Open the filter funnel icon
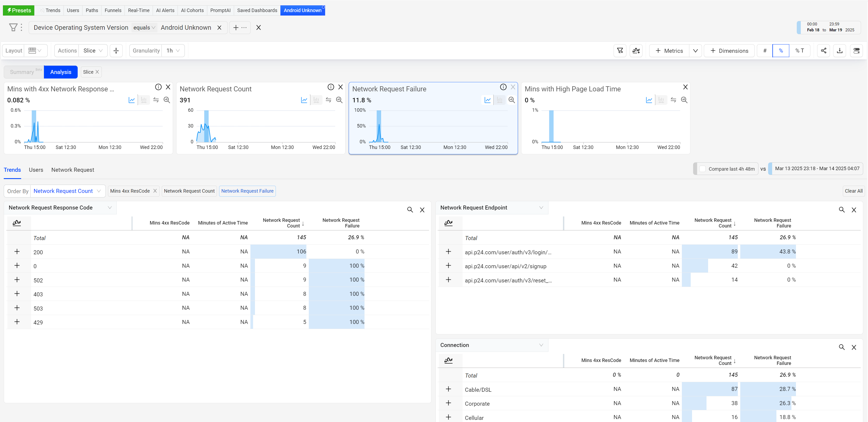The image size is (868, 422). tap(13, 27)
